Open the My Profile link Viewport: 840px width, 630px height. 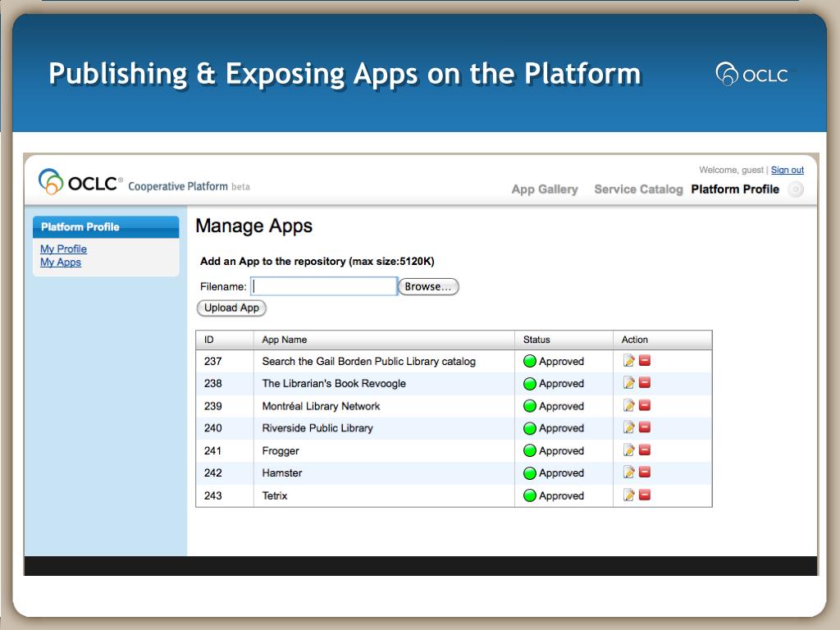(x=63, y=249)
